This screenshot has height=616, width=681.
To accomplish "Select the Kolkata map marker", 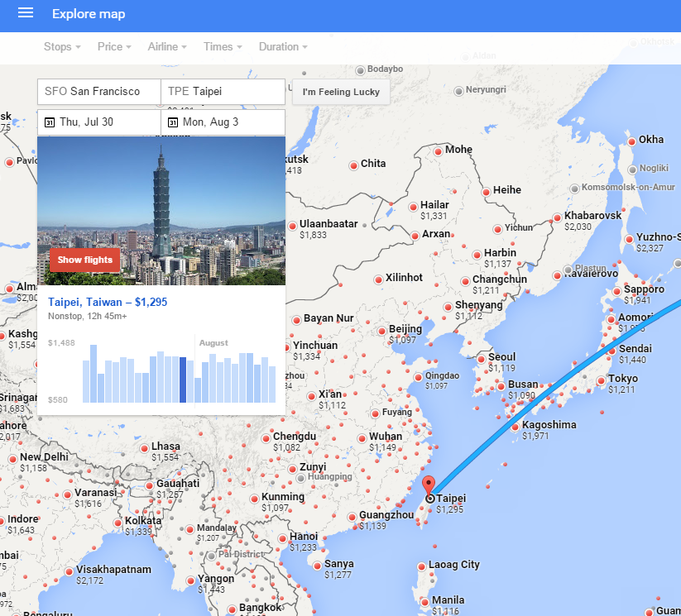I will point(117,523).
